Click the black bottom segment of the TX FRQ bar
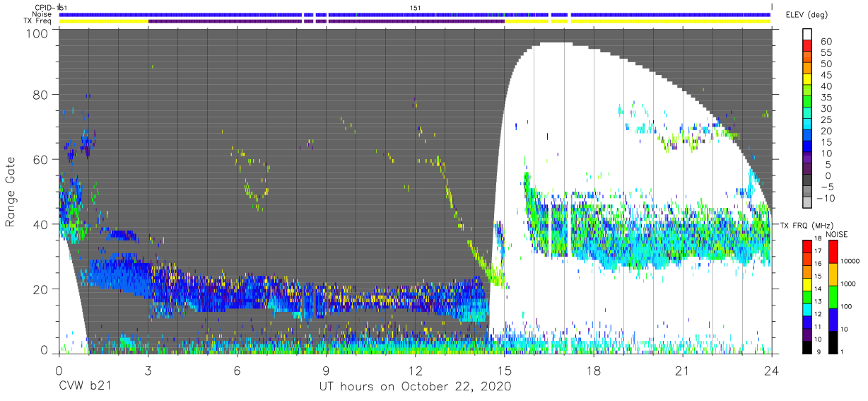Image resolution: width=868 pixels, height=401 pixels. coord(807,347)
